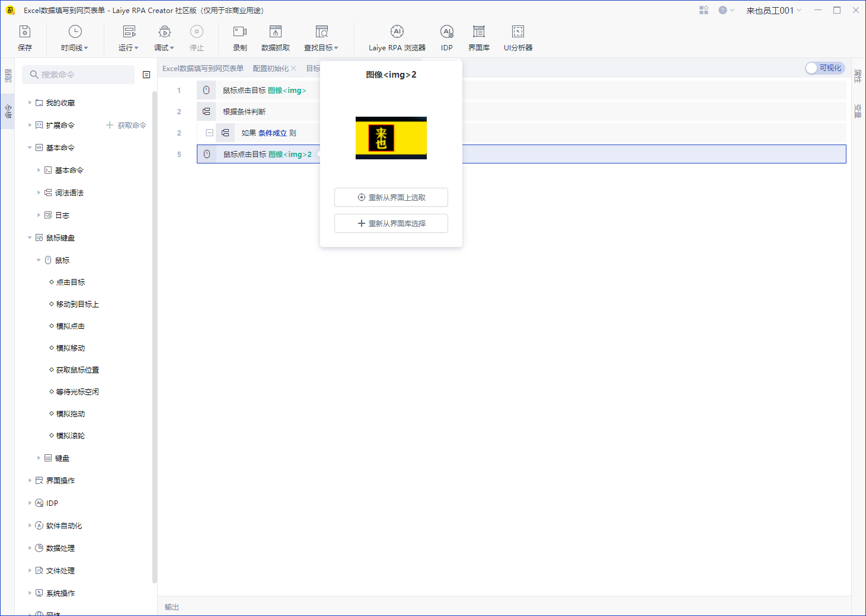Open the 输出 output panel

pyautogui.click(x=171, y=607)
